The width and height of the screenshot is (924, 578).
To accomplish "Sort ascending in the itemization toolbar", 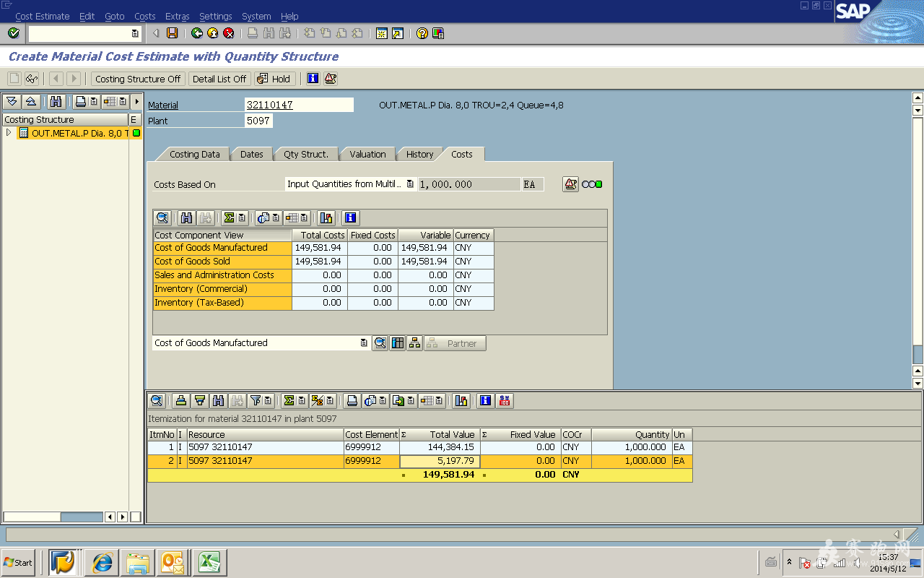I will pos(181,400).
